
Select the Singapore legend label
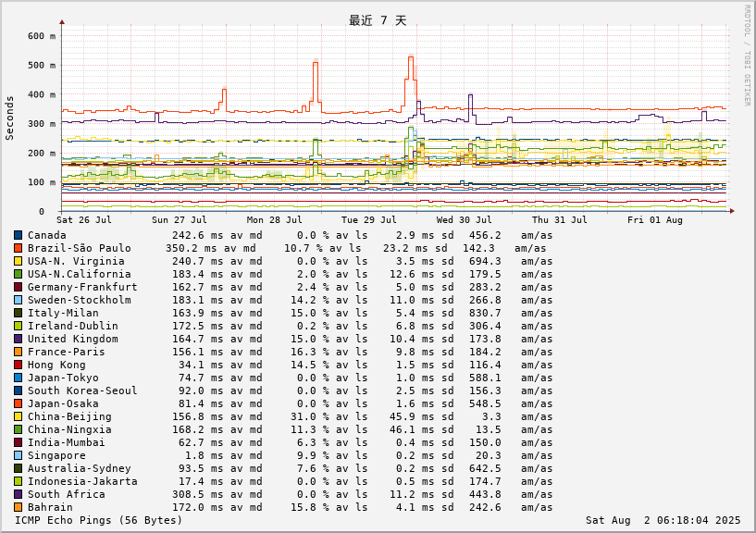point(56,456)
